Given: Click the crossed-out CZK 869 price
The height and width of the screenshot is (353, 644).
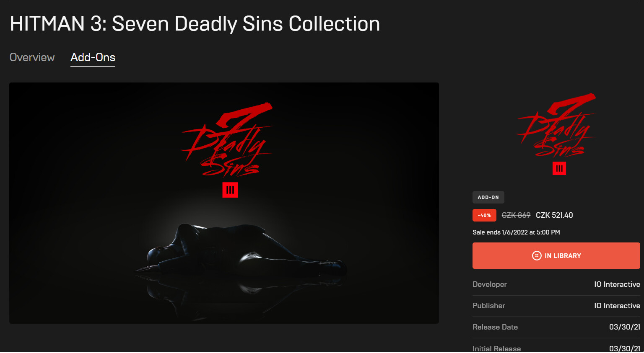Looking at the screenshot, I should pos(516,215).
